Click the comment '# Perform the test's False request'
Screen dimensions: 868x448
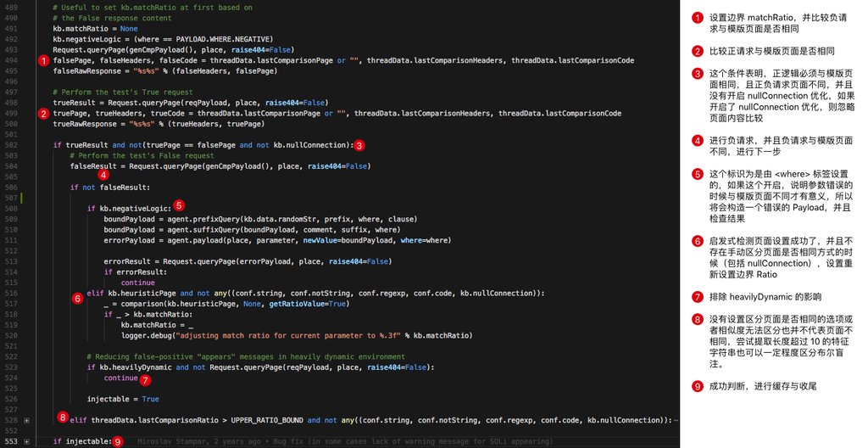[142, 156]
